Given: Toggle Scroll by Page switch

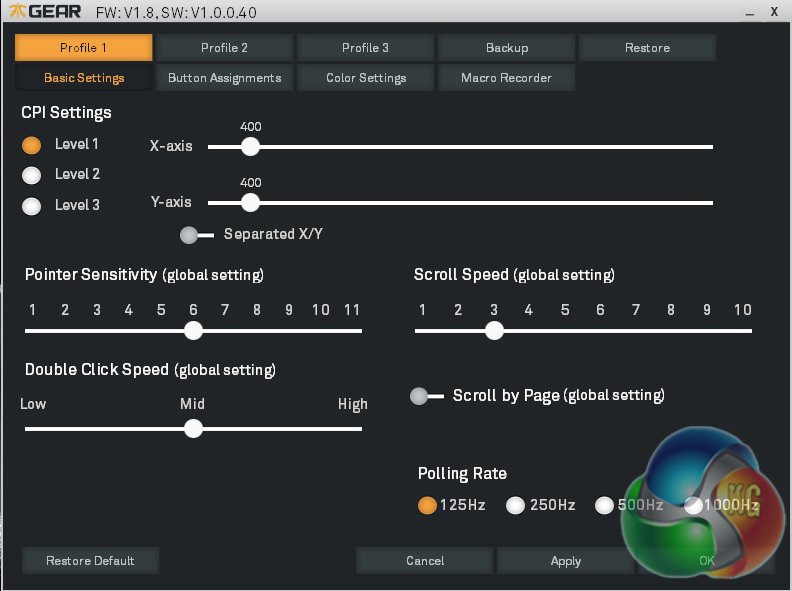Looking at the screenshot, I should (x=427, y=396).
